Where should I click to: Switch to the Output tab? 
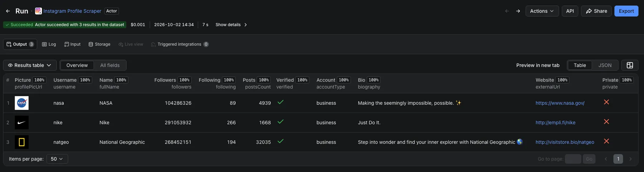[20, 44]
